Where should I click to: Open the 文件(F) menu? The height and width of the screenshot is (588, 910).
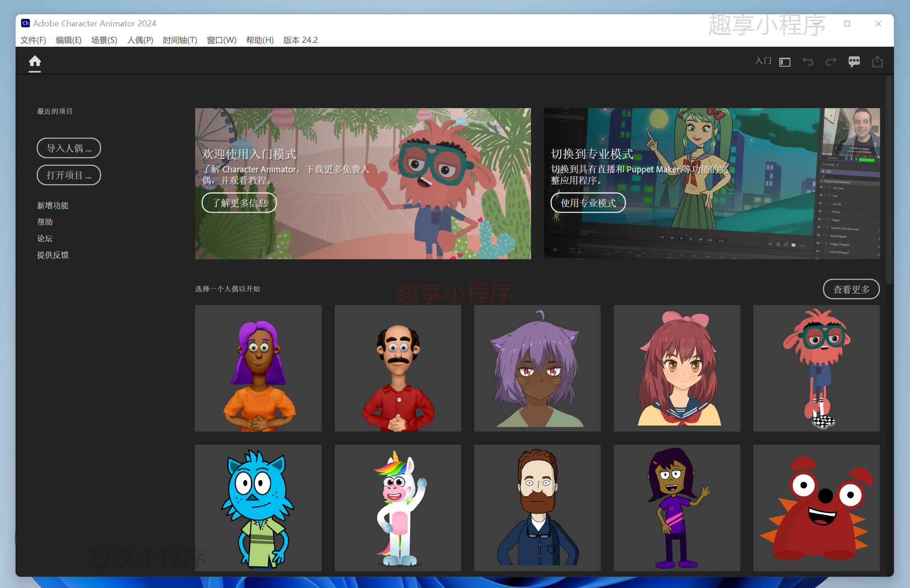pyautogui.click(x=33, y=40)
